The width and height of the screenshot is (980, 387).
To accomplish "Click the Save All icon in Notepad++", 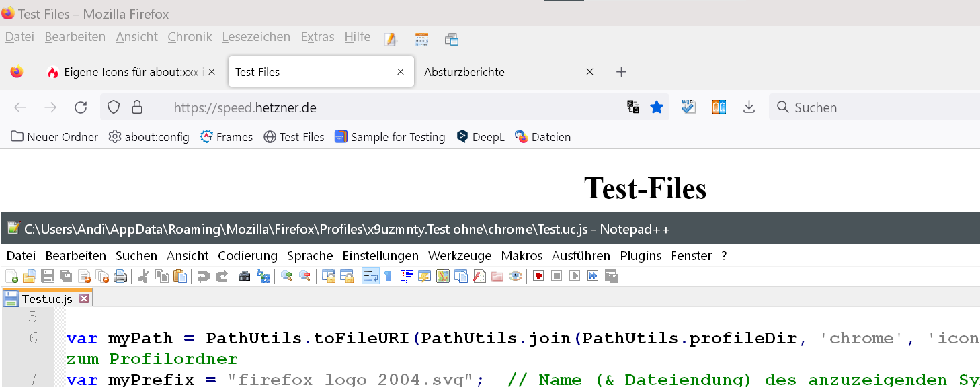I will tap(66, 276).
